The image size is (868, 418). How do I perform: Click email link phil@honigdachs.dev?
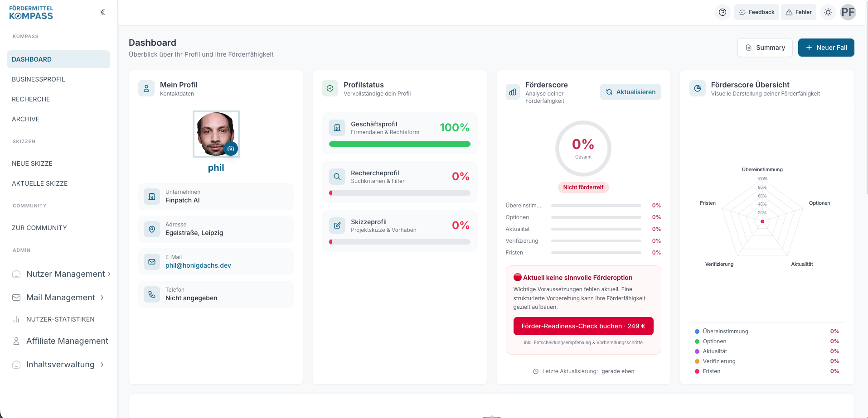[198, 265]
